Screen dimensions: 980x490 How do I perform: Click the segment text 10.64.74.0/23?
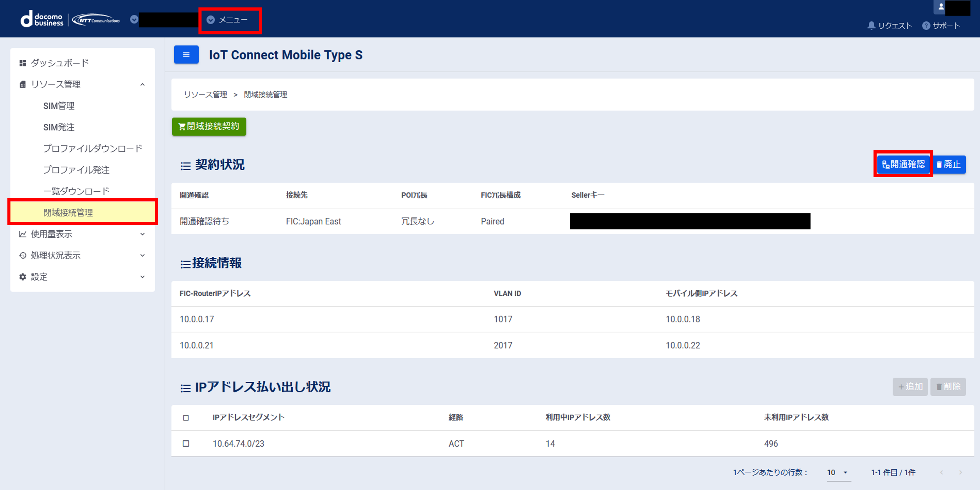[238, 443]
